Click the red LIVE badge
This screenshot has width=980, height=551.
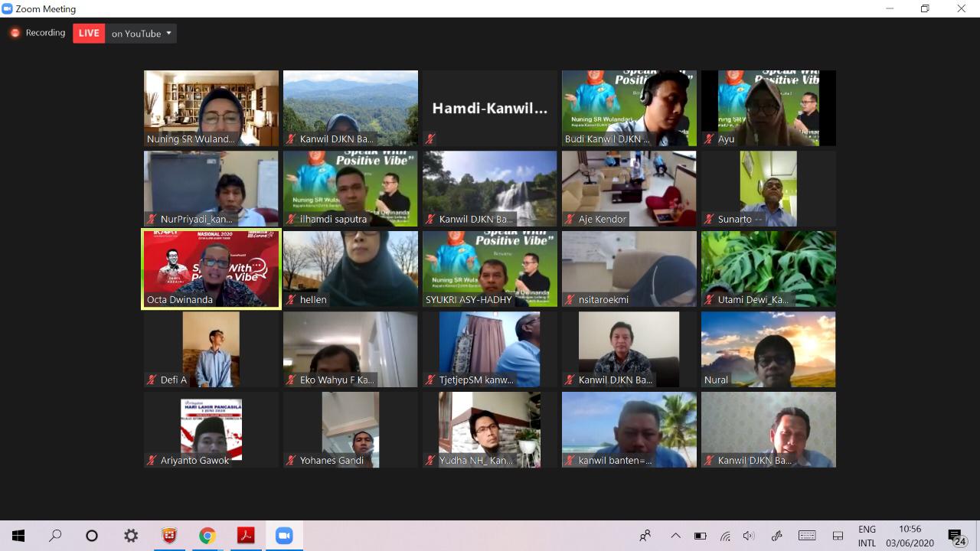click(x=89, y=34)
